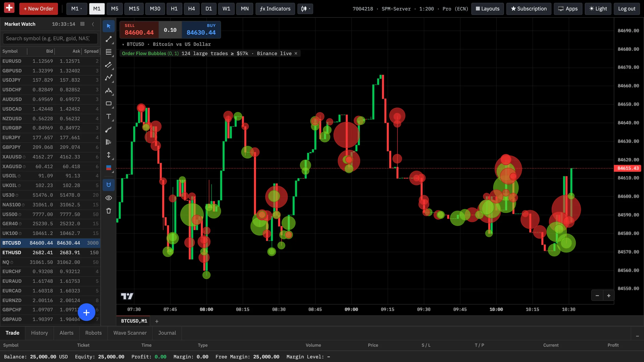The width and height of the screenshot is (644, 362).
Task: Zoom in chart with plus button
Action: 609,295
